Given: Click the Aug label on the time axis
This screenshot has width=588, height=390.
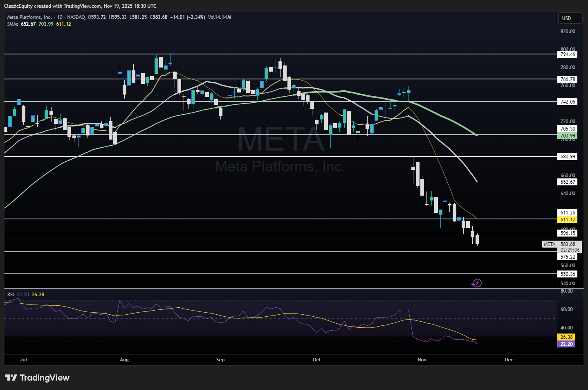Looking at the screenshot, I should 124,360.
